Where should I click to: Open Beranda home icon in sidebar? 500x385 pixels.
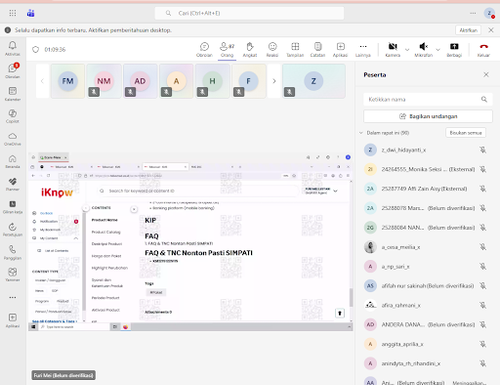tap(12, 161)
